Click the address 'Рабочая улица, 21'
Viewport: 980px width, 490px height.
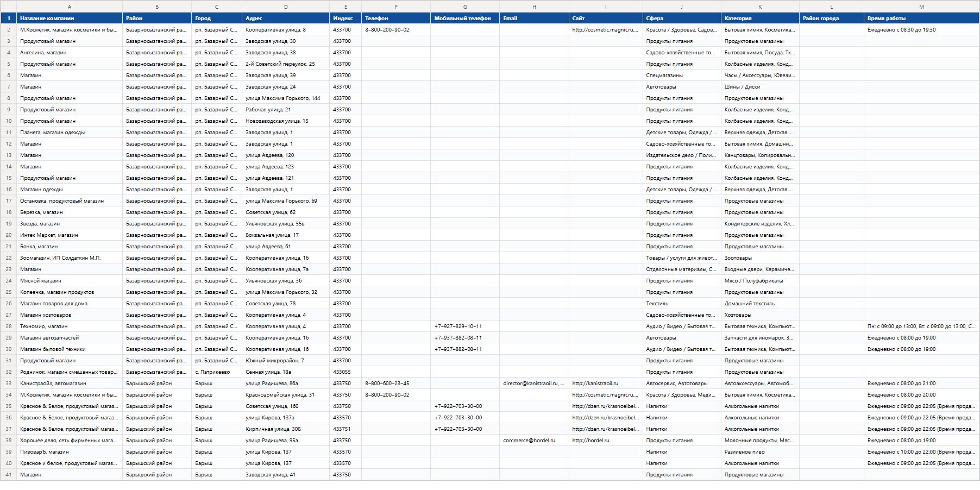286,110
